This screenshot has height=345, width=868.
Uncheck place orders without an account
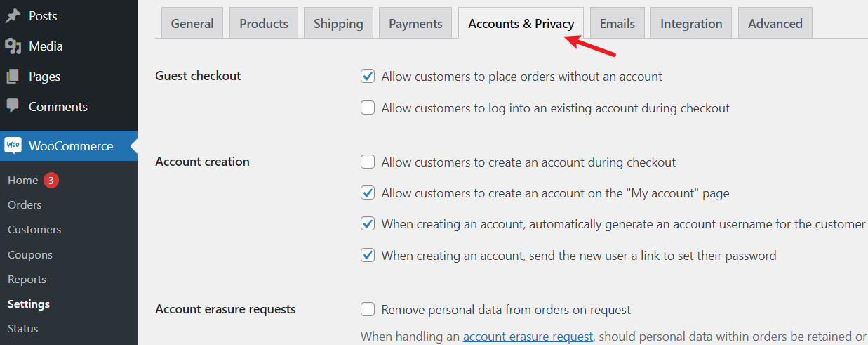point(368,76)
